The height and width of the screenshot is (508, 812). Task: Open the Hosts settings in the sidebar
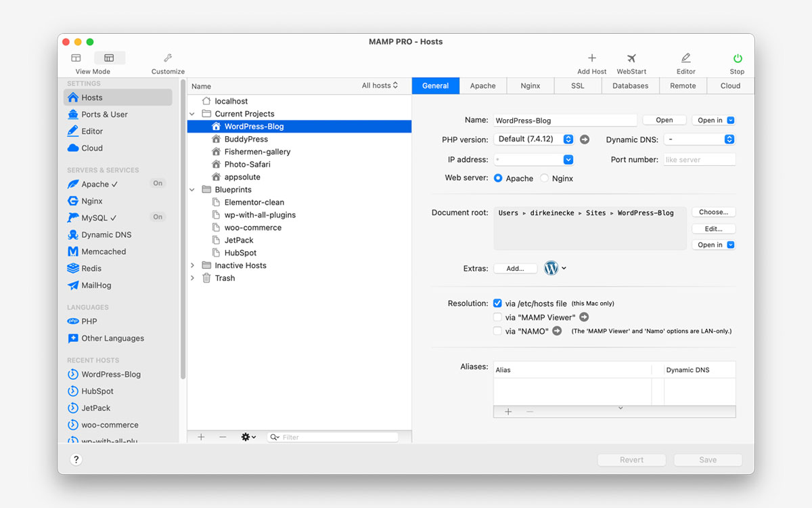pyautogui.click(x=118, y=98)
